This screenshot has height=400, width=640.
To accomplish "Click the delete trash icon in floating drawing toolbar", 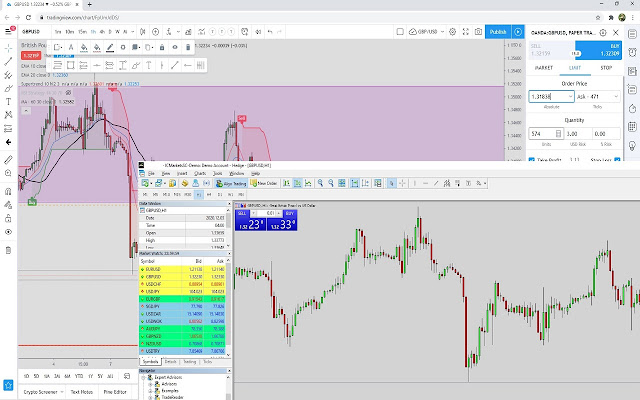I will click(x=188, y=47).
